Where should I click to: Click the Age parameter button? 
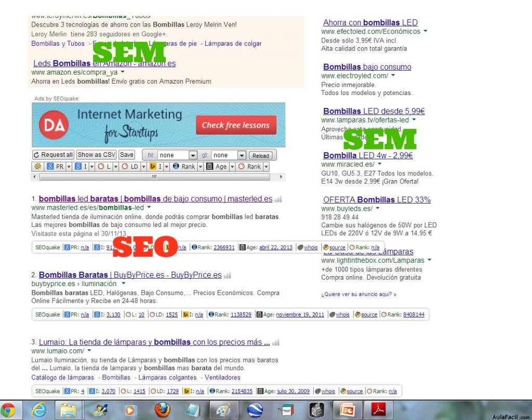(217, 167)
